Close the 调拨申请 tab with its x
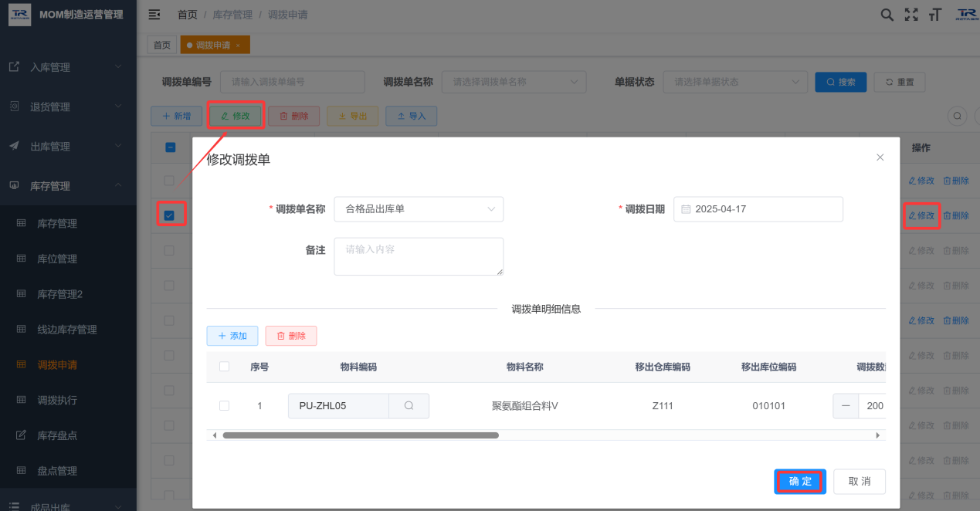Screen dimensions: 980x511 point(238,46)
